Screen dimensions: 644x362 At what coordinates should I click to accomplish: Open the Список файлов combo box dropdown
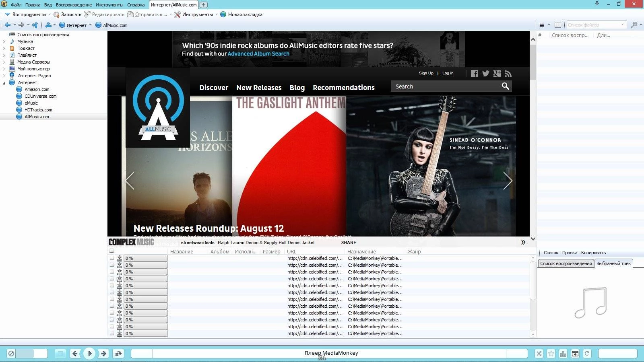(x=622, y=25)
